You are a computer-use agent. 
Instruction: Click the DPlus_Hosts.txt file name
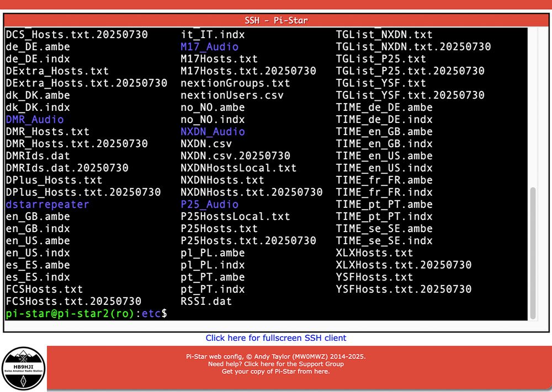coord(54,180)
